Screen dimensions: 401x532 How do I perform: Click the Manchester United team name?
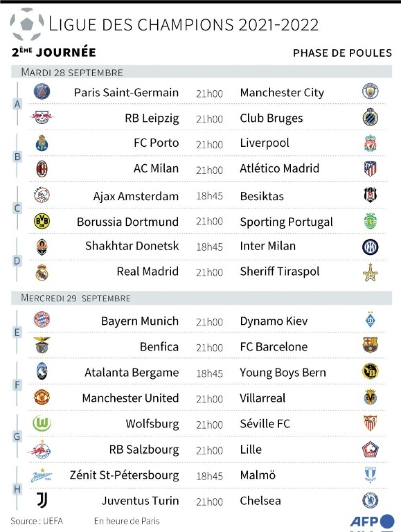pos(130,398)
